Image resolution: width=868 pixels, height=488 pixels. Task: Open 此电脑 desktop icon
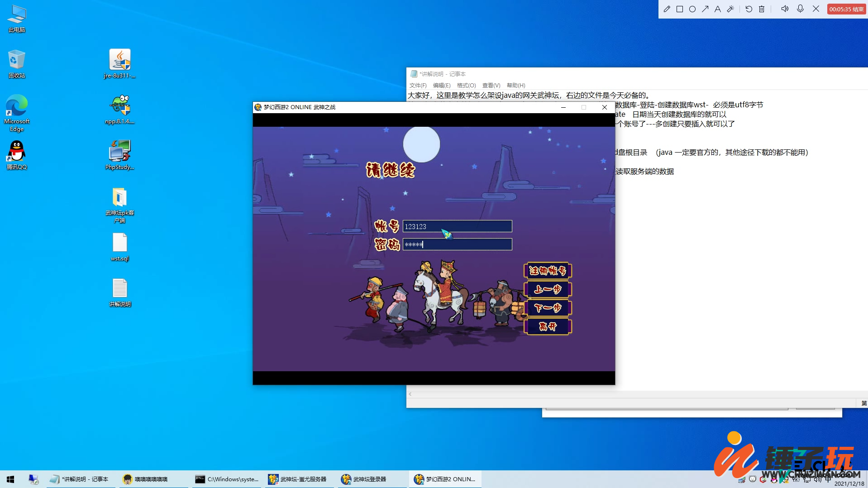17,19
